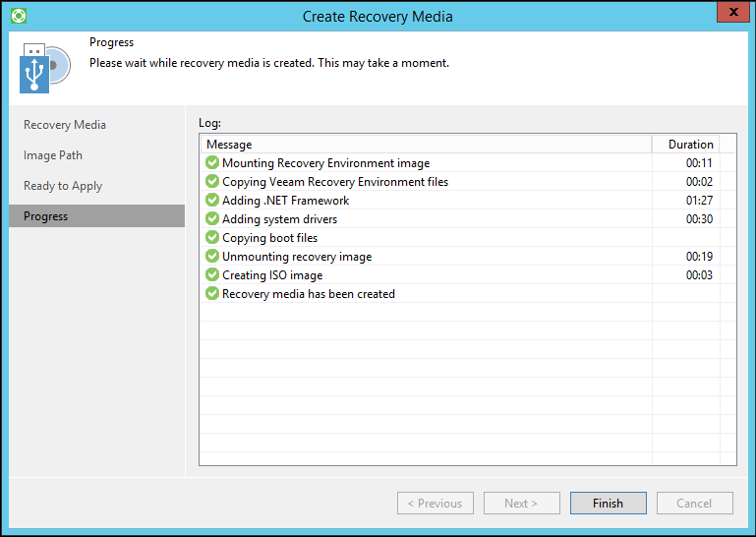Click green check beside Copying boot files

click(x=211, y=238)
